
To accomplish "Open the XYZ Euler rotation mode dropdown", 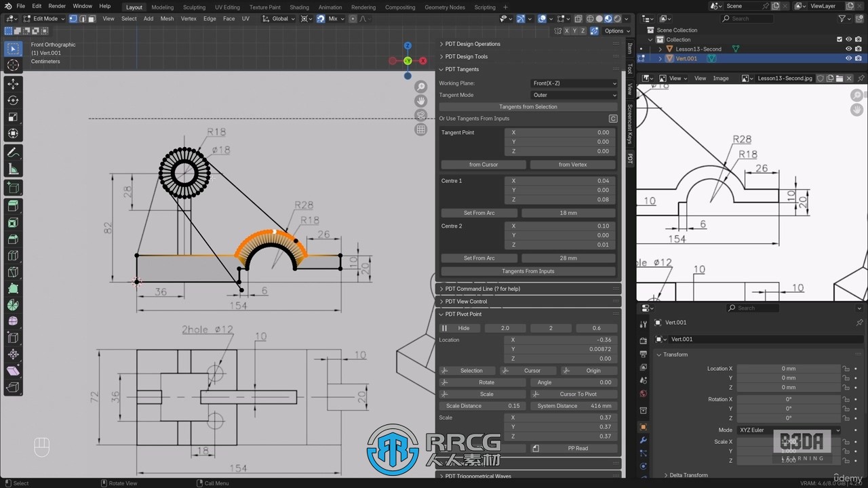I will (x=789, y=430).
